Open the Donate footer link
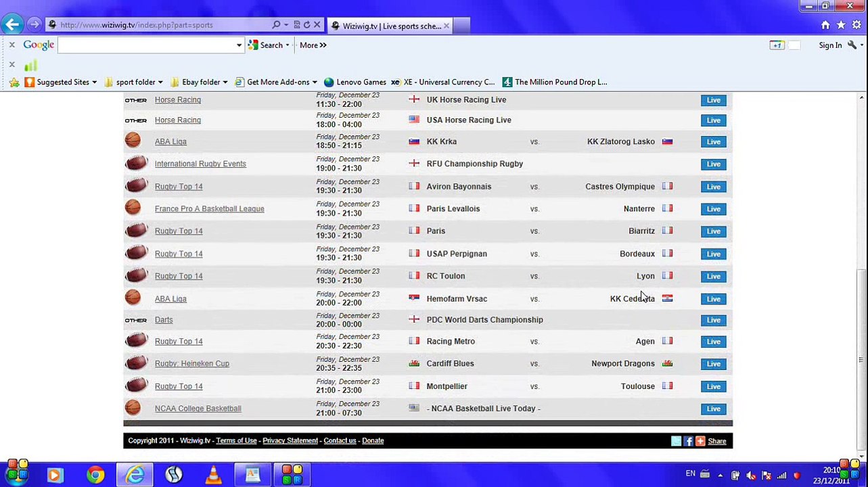 373,441
